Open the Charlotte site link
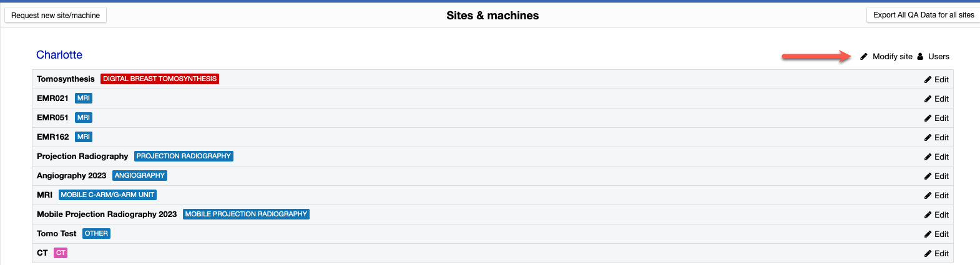Image resolution: width=980 pixels, height=265 pixels. click(x=59, y=55)
